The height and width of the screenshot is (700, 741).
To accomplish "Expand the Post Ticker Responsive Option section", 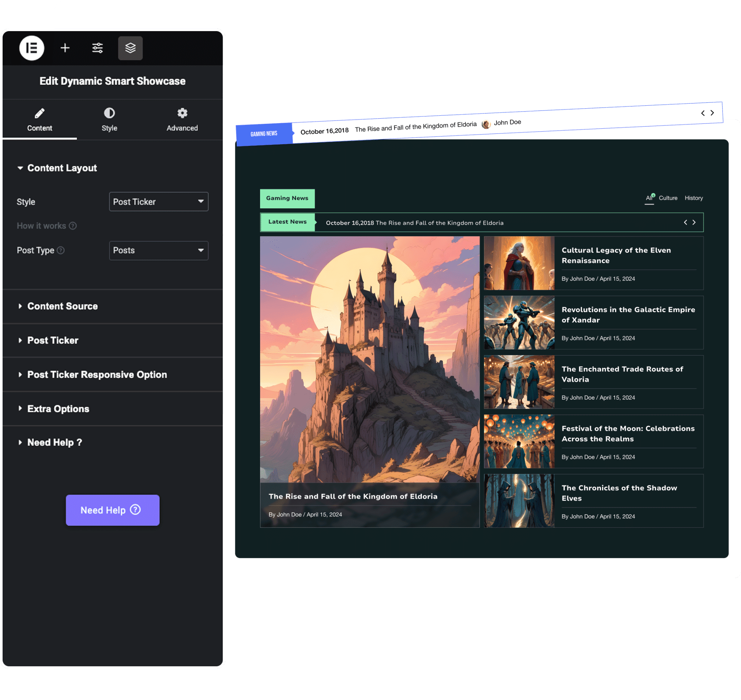I will point(97,374).
